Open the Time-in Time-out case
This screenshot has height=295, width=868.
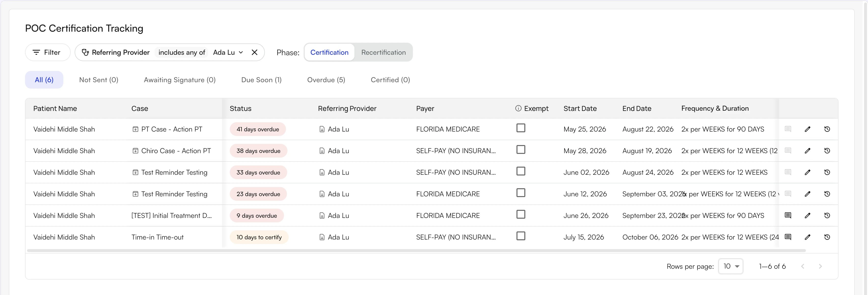coord(157,237)
